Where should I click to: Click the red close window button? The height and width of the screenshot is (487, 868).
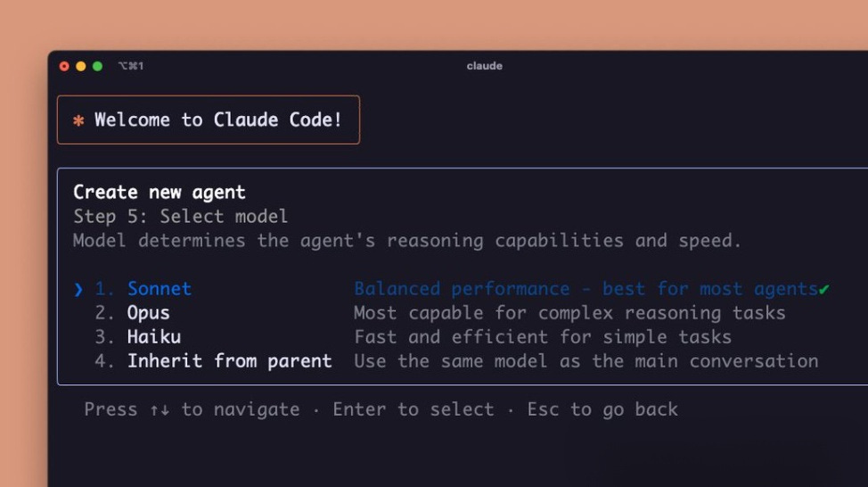tap(64, 66)
